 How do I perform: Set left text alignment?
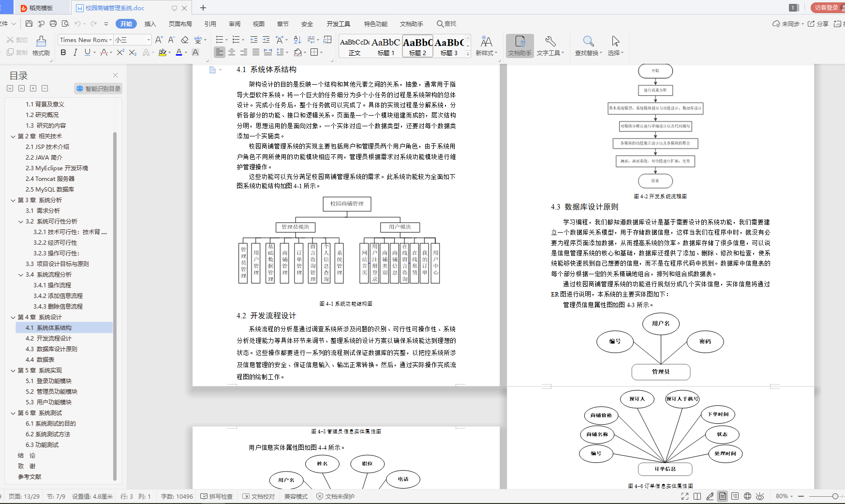[x=220, y=52]
